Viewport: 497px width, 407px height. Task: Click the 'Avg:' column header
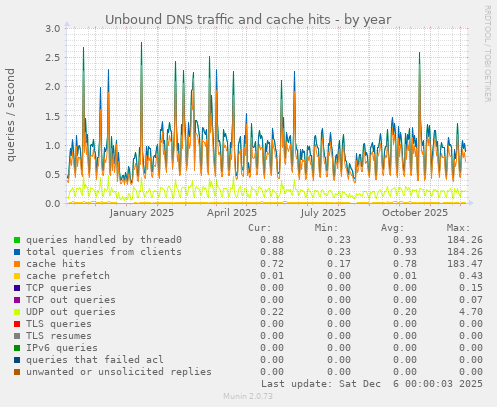tap(392, 228)
